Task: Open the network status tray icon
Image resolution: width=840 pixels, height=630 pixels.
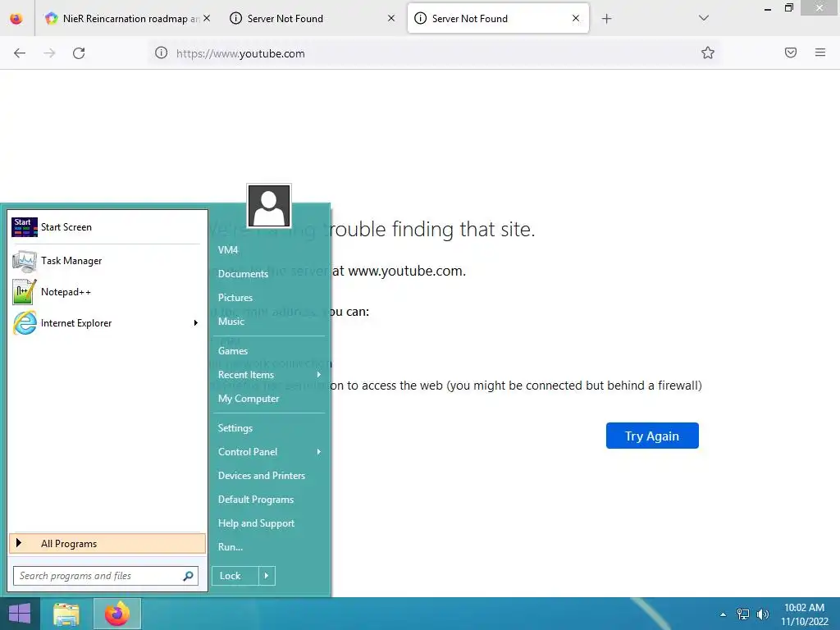Action: coord(743,614)
